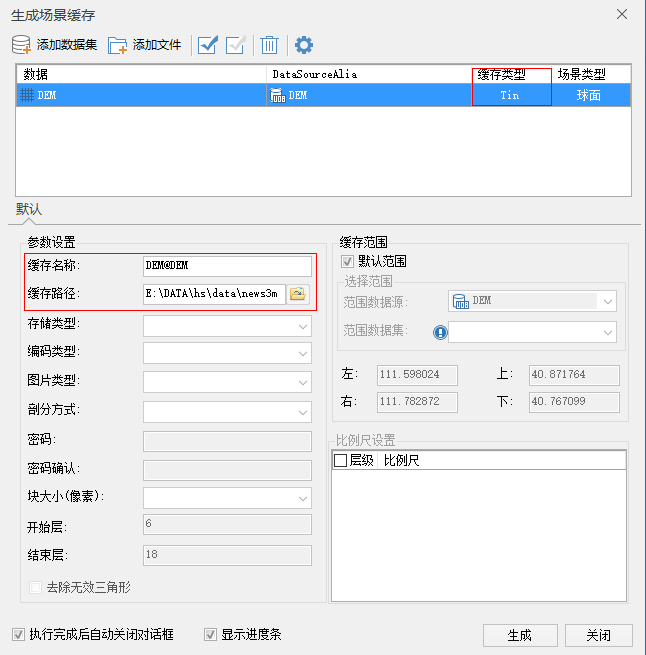
Task: Click the invert selection toolbar icon
Action: click(236, 45)
